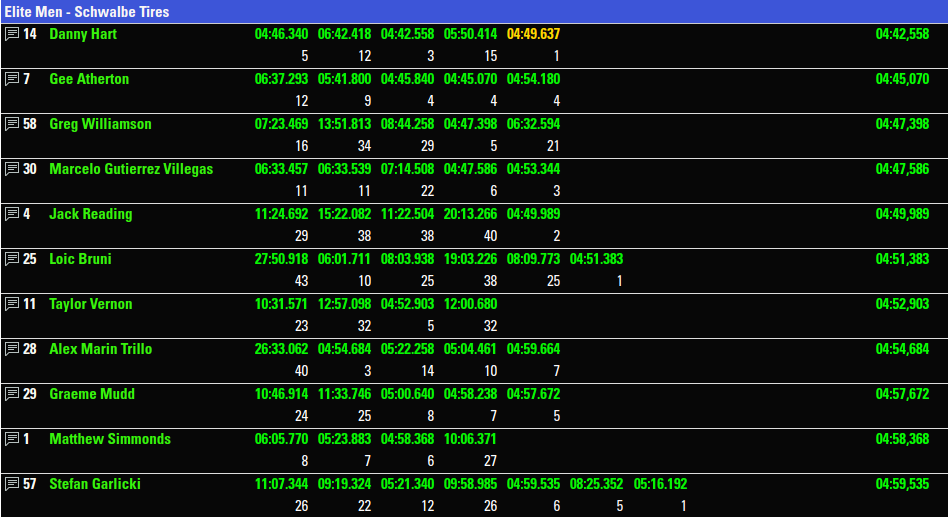This screenshot has width=948, height=517.
Task: Open the comment icon for Matthew Simmonds
Action: pos(12,439)
